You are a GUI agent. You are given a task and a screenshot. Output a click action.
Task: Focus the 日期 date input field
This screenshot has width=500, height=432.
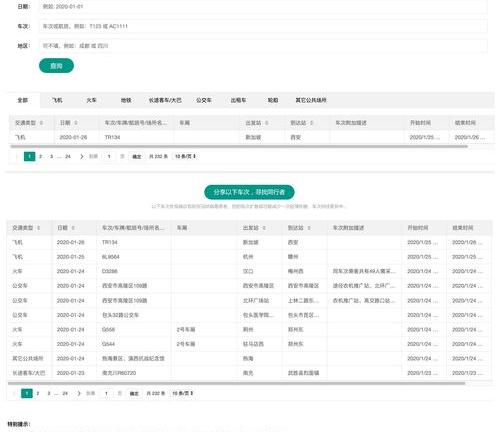click(263, 7)
